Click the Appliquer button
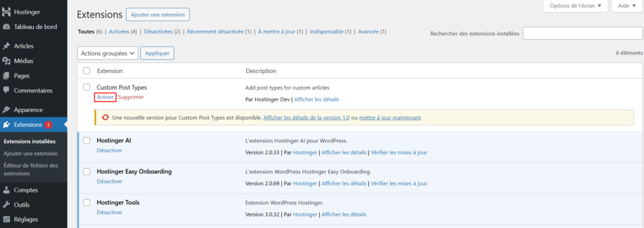644x228 pixels. point(157,53)
